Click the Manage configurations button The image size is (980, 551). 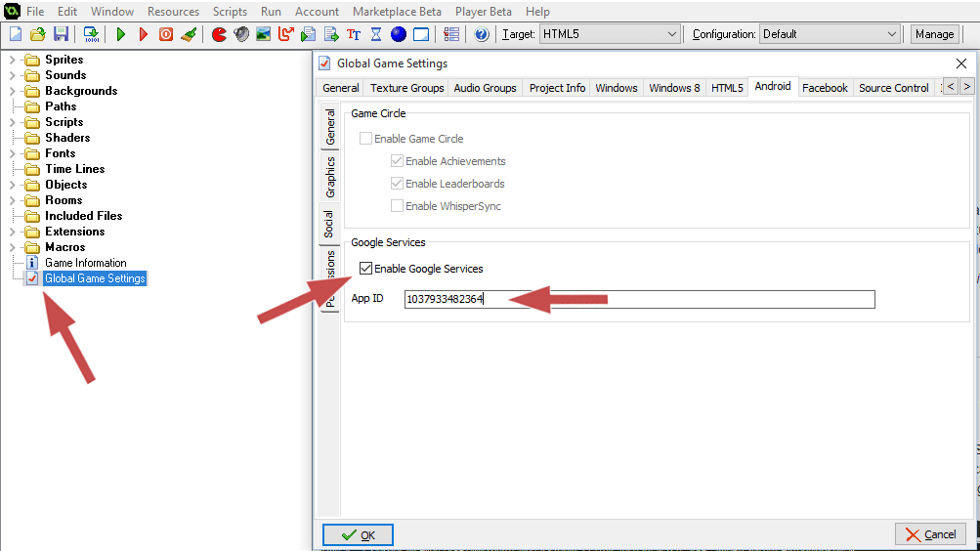coord(934,34)
